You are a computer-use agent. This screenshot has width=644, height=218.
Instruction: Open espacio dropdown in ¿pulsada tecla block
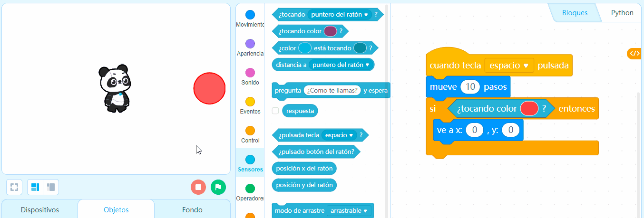point(339,135)
